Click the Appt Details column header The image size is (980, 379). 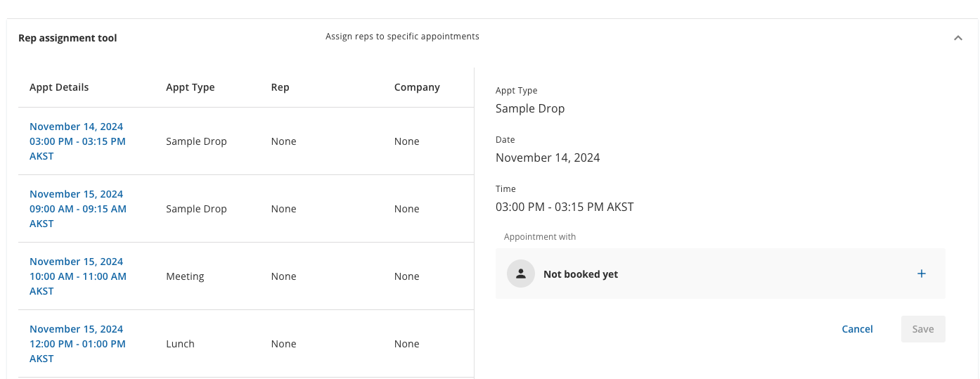59,87
